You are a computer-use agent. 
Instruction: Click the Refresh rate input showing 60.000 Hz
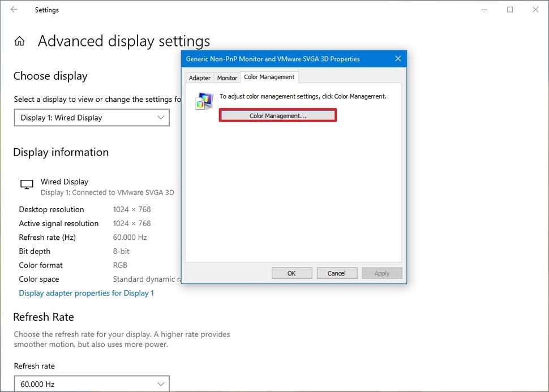92,384
